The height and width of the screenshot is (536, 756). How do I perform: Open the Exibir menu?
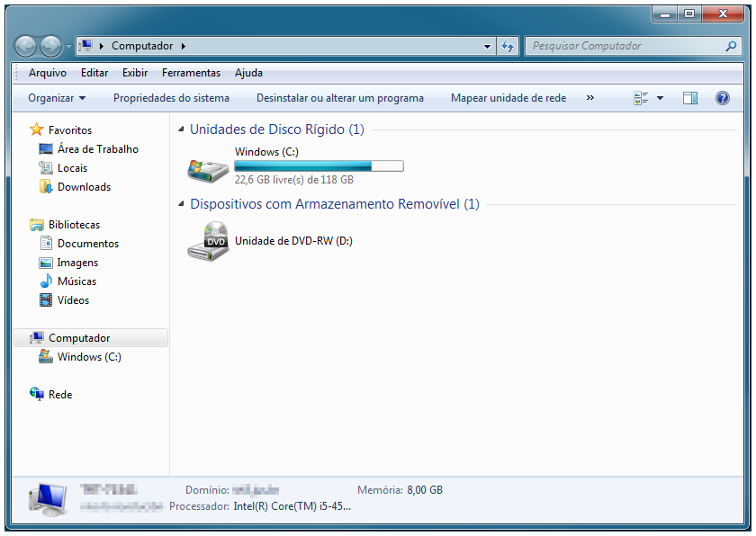(x=135, y=73)
